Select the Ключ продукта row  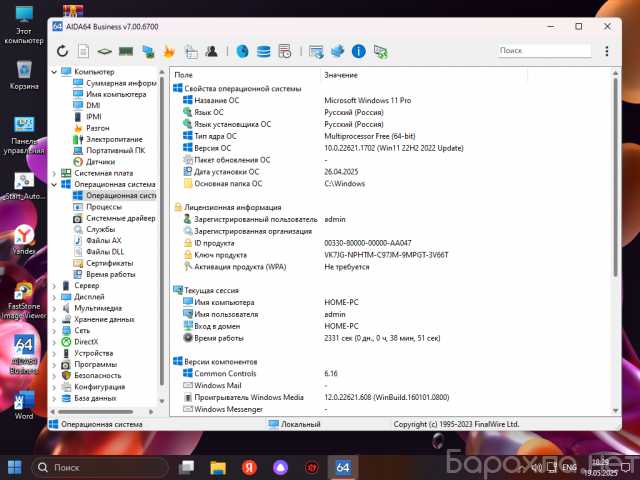[315, 255]
